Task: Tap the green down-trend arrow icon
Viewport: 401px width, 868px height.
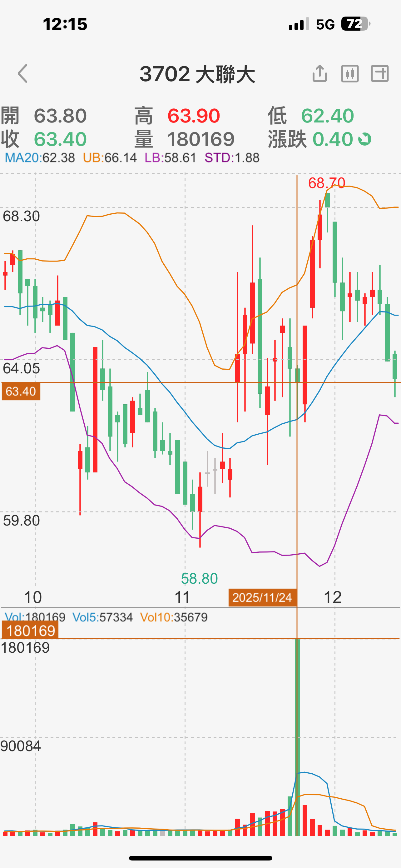Action: [x=365, y=139]
